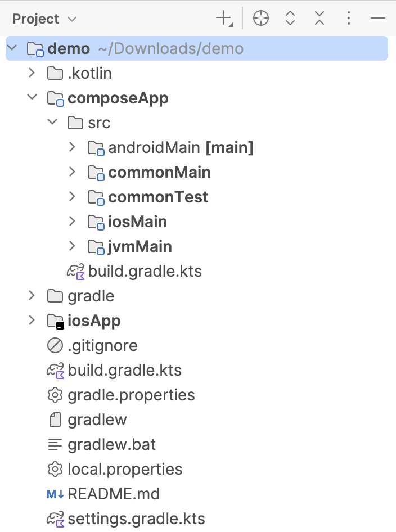Click the Add new item plus icon
Screen dimensions: 396x532
pyautogui.click(x=223, y=18)
